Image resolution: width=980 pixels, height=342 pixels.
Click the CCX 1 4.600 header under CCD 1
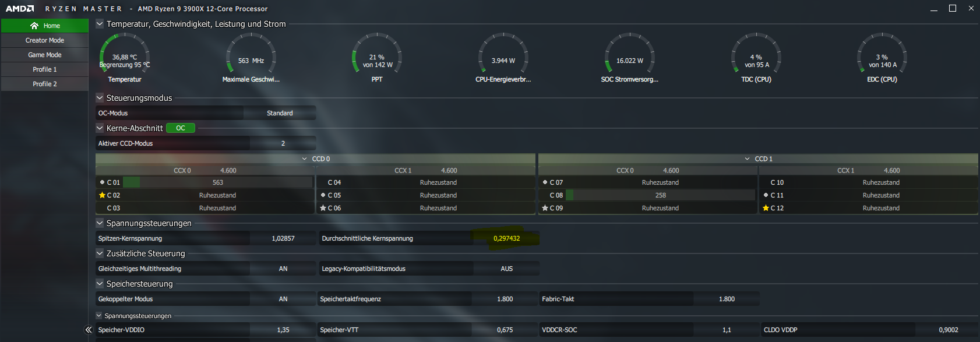[x=869, y=171]
